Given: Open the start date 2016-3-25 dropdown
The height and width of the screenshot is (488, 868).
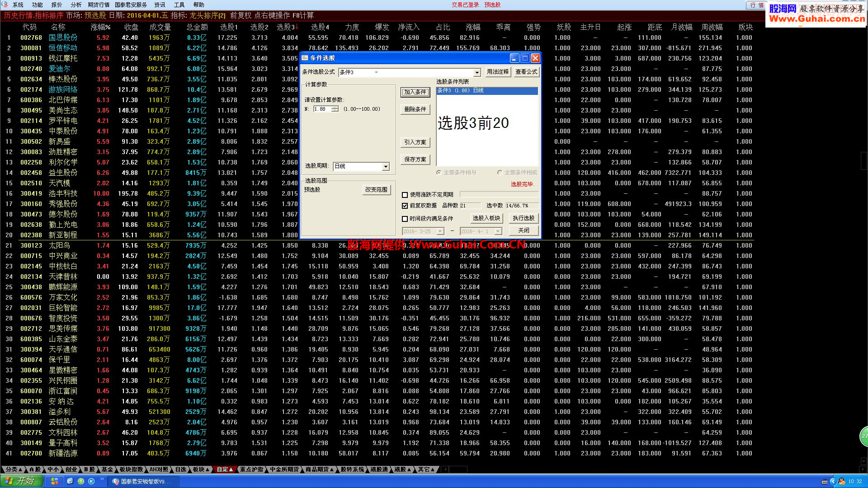Looking at the screenshot, I should [x=440, y=231].
